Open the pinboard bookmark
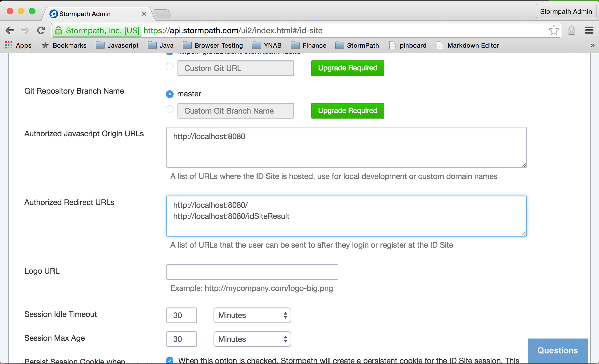 coord(408,45)
